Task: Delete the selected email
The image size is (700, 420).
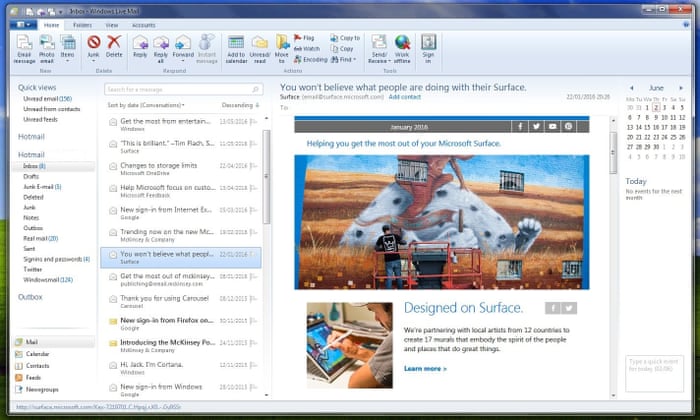Action: click(114, 46)
